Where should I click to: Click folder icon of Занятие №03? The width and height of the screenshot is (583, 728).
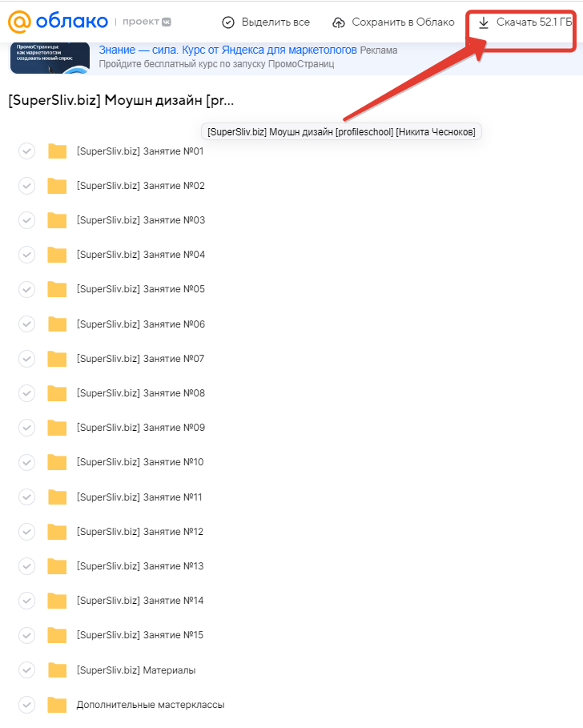coord(57,220)
